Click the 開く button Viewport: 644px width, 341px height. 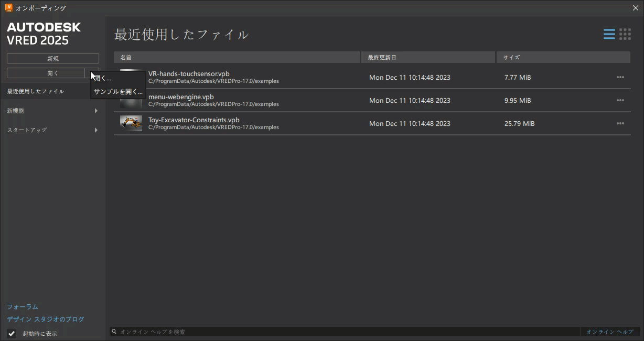[x=46, y=73]
